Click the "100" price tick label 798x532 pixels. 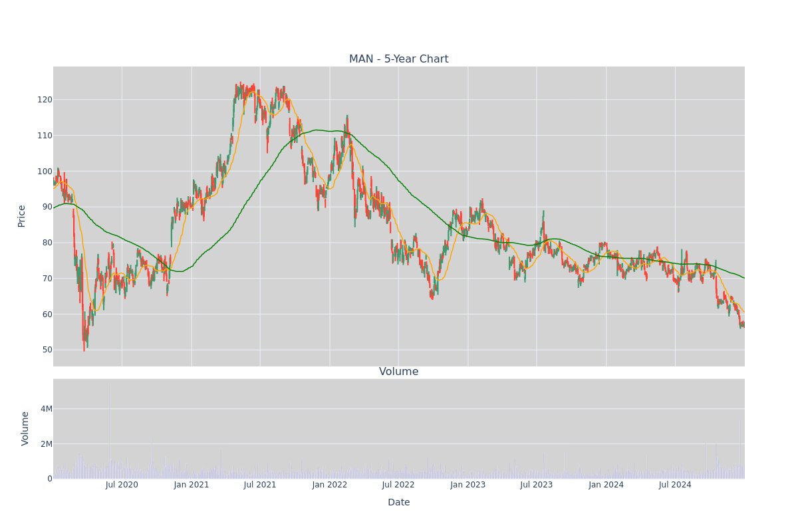pos(45,172)
